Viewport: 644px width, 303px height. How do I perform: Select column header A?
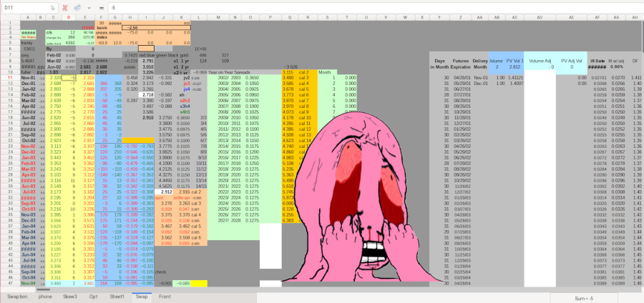pos(28,18)
